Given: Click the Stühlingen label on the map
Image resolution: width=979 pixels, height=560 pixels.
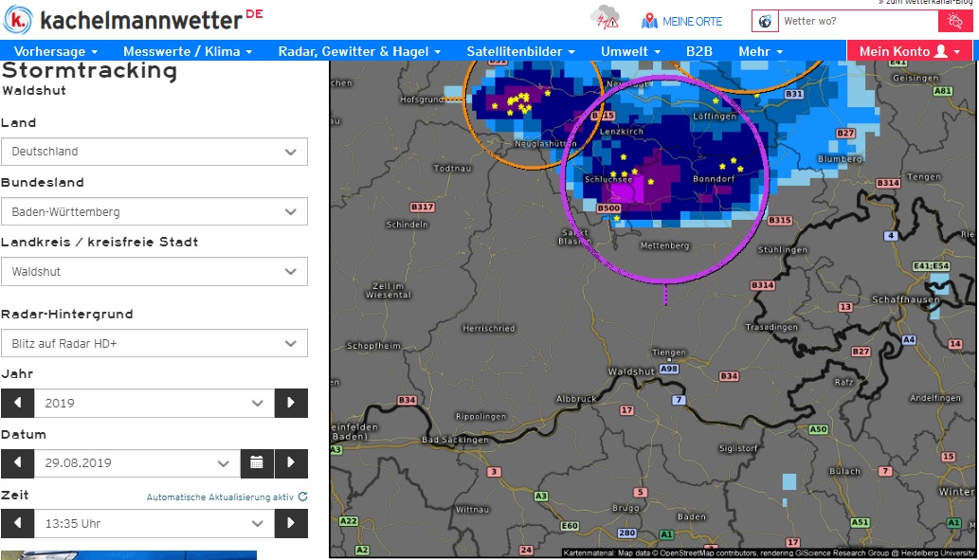Looking at the screenshot, I should [x=783, y=250].
